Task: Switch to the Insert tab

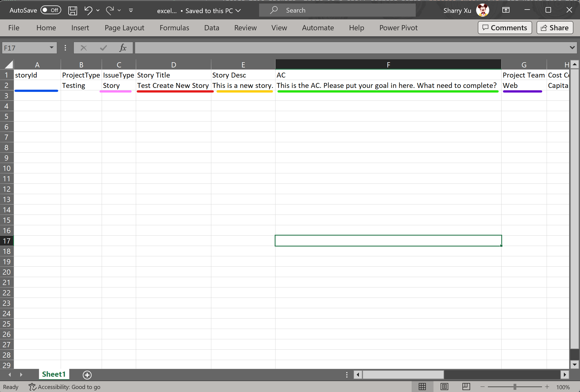Action: pyautogui.click(x=80, y=28)
